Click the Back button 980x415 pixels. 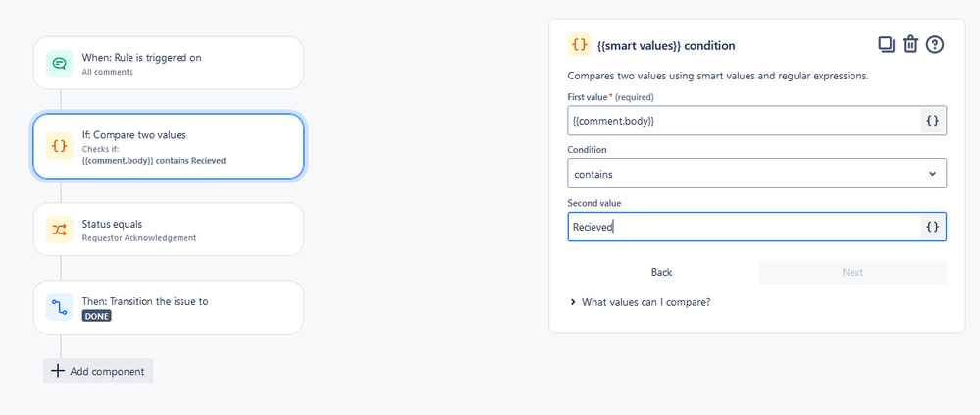coord(661,272)
